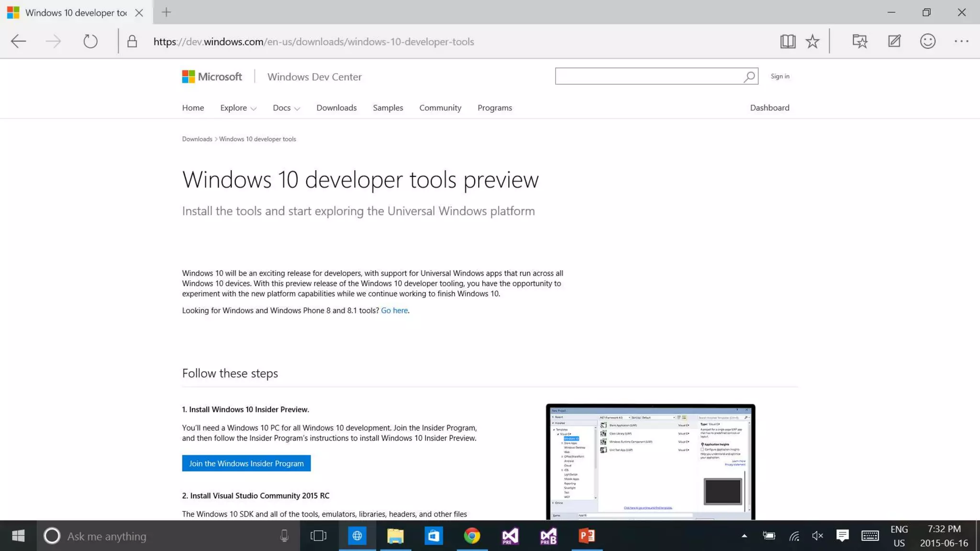Image resolution: width=980 pixels, height=551 pixels.
Task: Open PowerPoint from taskbar
Action: 587,536
